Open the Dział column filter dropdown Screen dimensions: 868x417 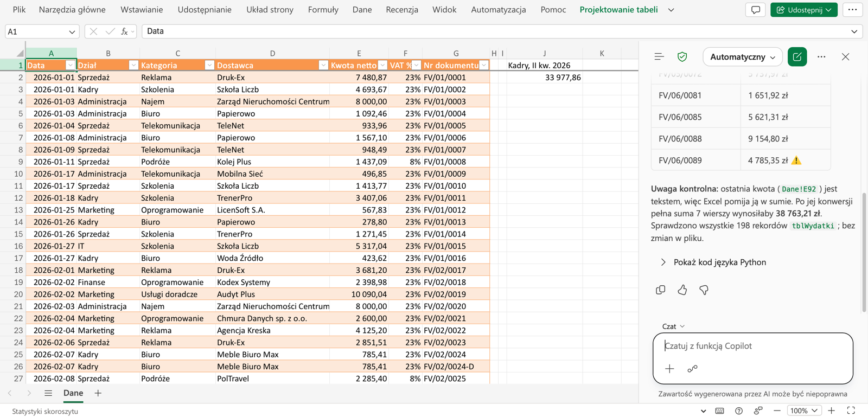133,65
